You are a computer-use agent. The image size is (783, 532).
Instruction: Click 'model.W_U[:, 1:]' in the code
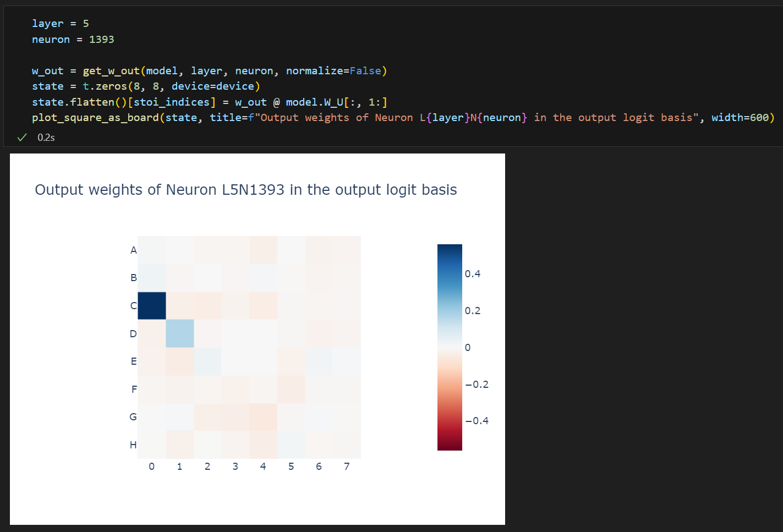(x=336, y=102)
